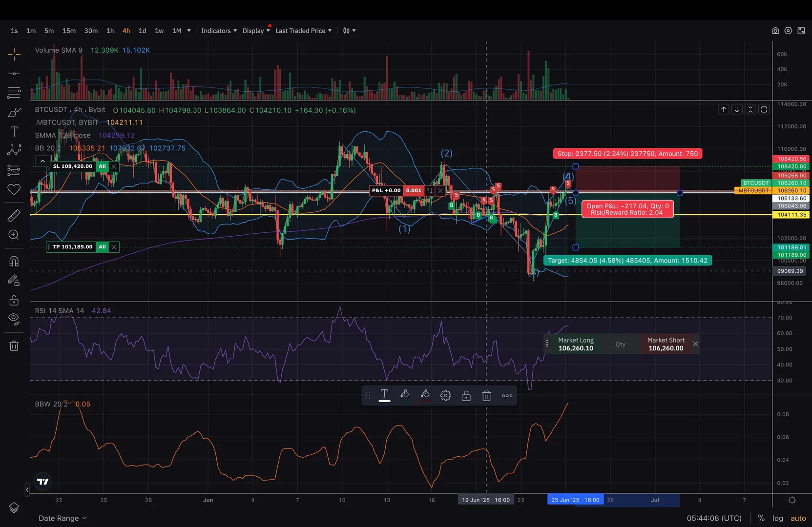Click Market Long 106,260.10 button
Viewport: 812px width, 527px height.
[x=576, y=345]
